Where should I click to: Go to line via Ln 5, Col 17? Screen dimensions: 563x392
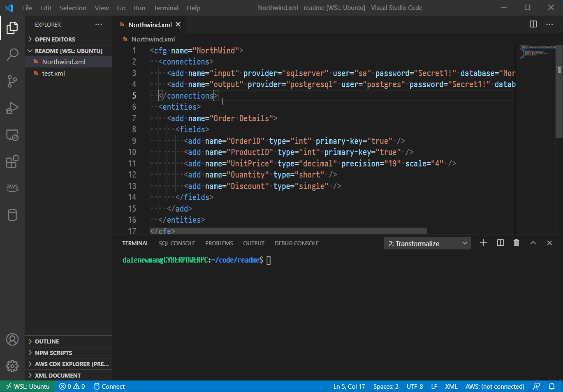(349, 386)
